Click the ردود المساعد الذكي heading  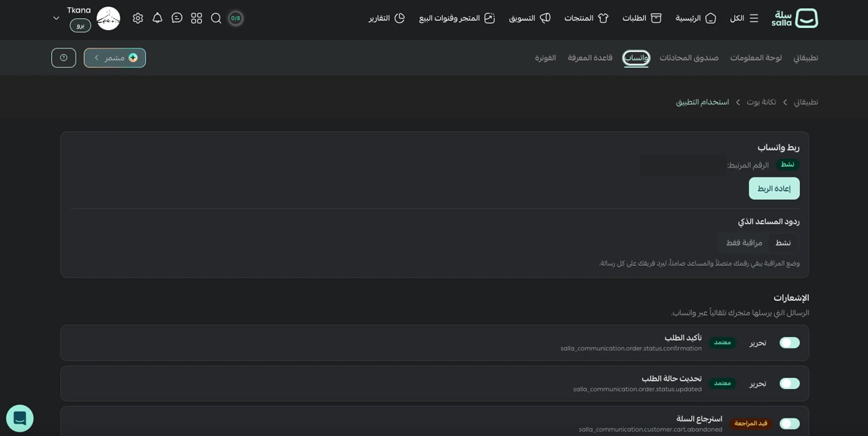pos(768,222)
